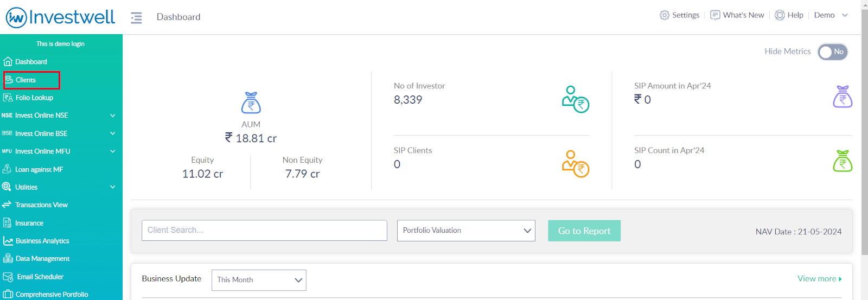Click the Folio Lookup icon in sidebar

pyautogui.click(x=8, y=98)
